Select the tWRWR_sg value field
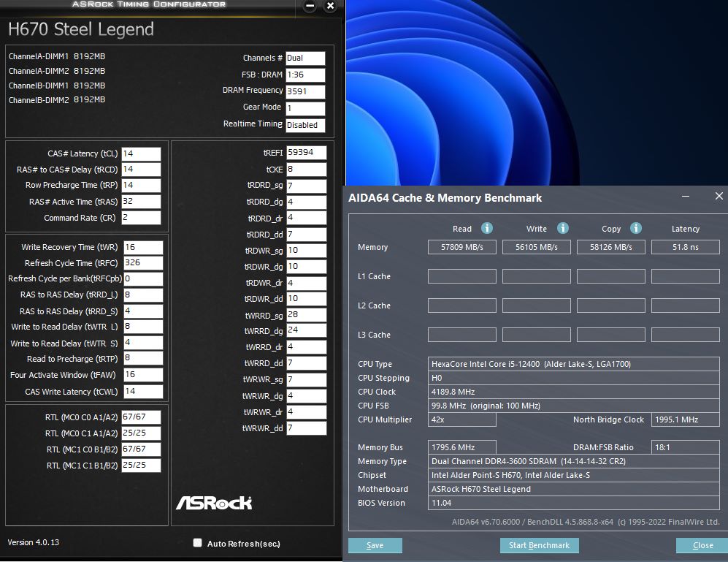Image resolution: width=728 pixels, height=562 pixels. 307,379
